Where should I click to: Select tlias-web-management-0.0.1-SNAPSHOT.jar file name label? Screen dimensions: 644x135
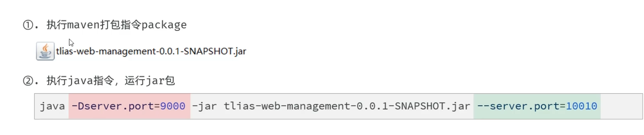[x=151, y=51]
